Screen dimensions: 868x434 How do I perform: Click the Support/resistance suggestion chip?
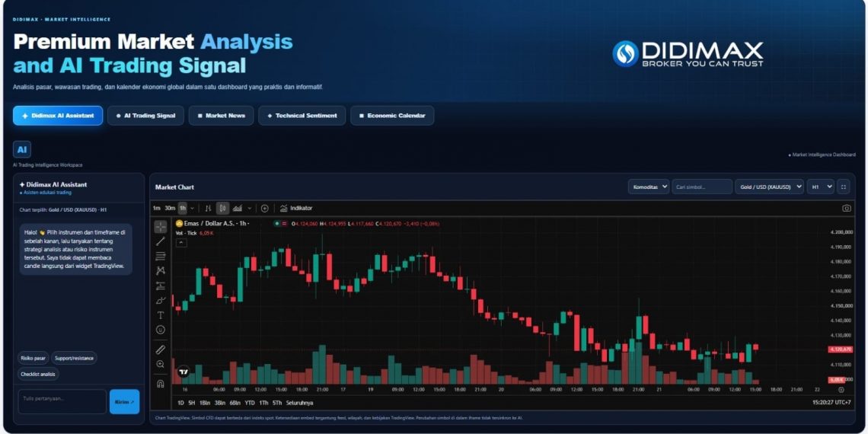coord(74,358)
